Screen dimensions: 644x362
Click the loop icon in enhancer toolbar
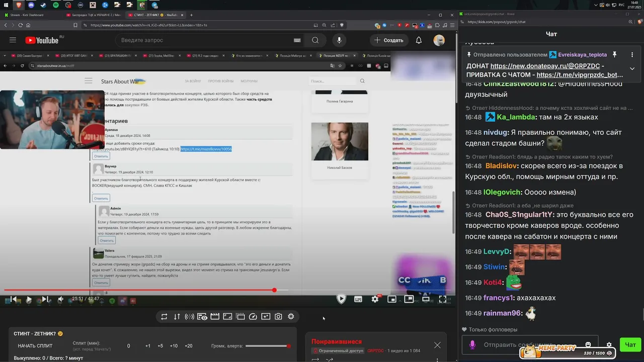[164, 317]
